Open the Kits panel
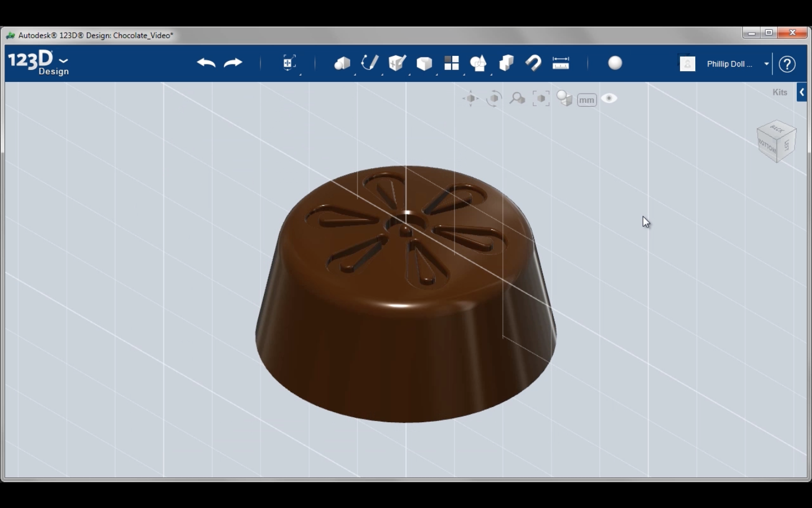This screenshot has height=508, width=812. pos(780,92)
